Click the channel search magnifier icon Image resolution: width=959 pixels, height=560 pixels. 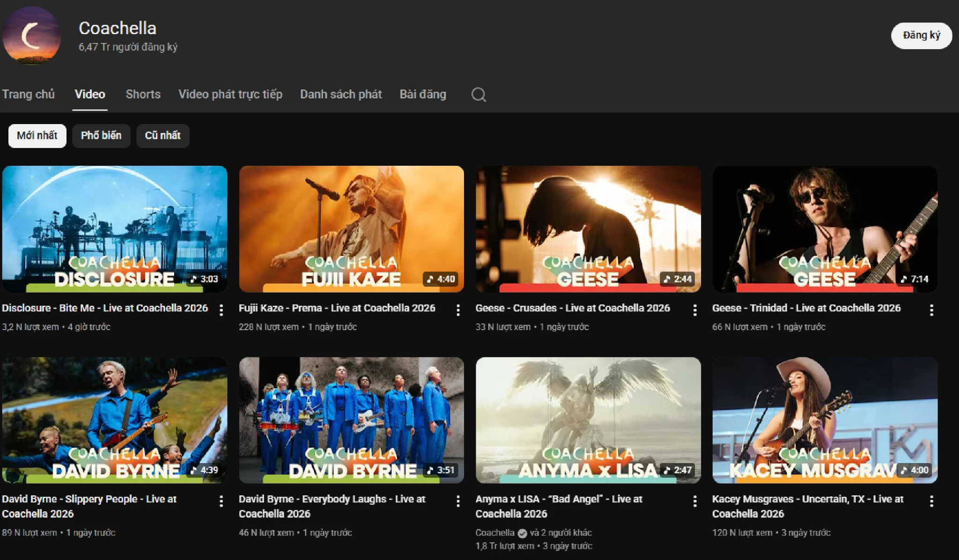pos(478,95)
